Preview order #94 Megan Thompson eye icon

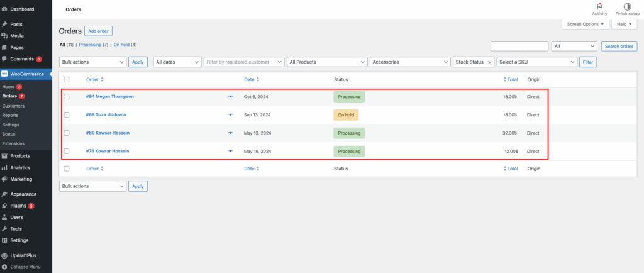(x=230, y=97)
